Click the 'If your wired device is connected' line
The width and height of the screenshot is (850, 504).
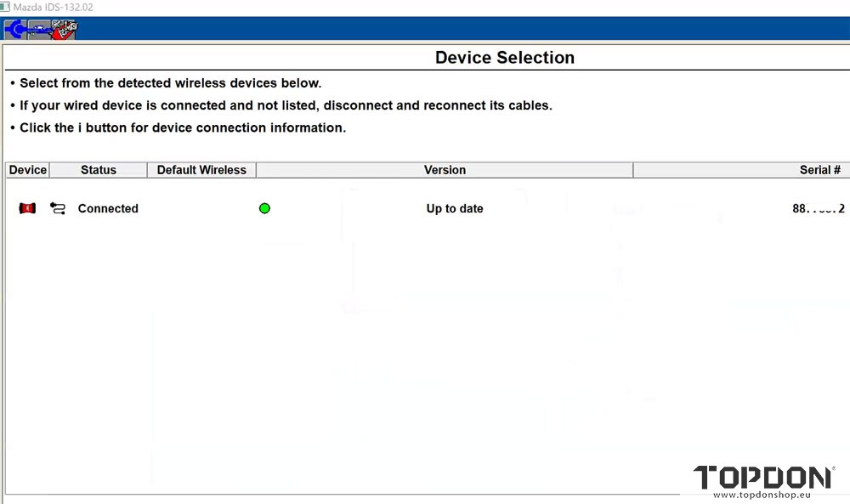[286, 105]
